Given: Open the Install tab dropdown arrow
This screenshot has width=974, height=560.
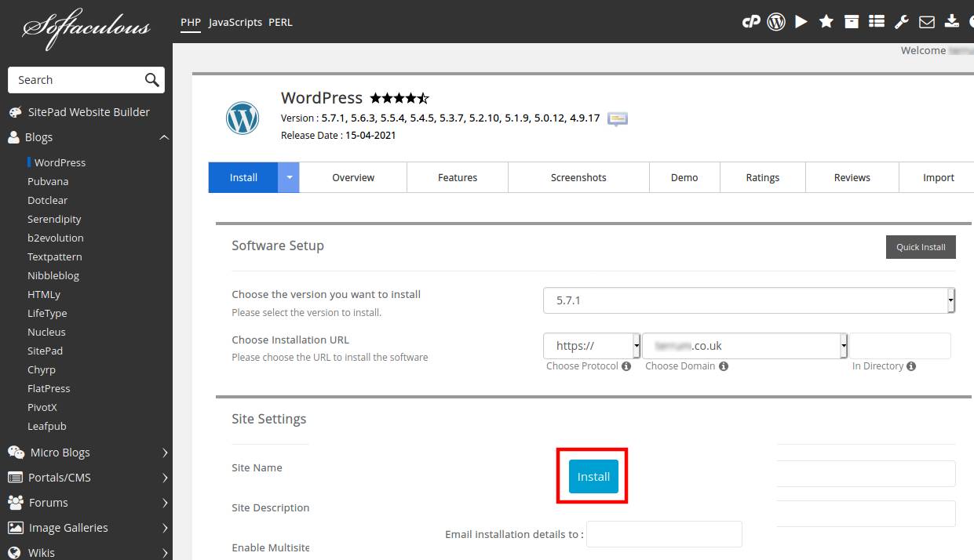Looking at the screenshot, I should click(289, 177).
